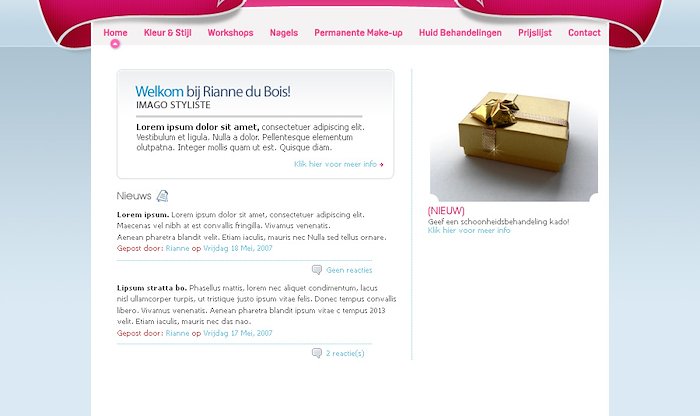Go to the Home menu item
Viewport: 700px width, 416px height.
coord(115,33)
